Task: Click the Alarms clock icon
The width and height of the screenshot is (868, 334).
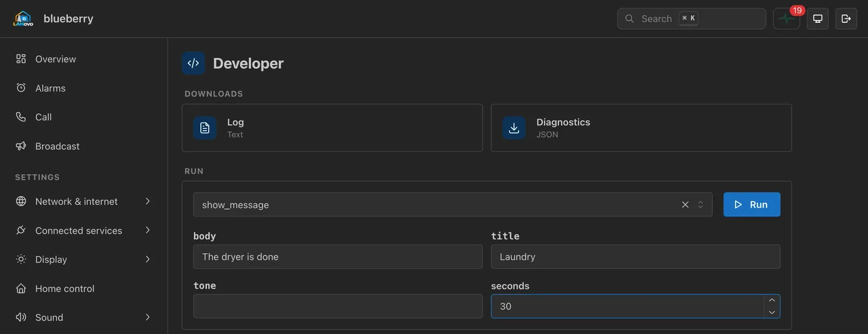Action: [21, 88]
